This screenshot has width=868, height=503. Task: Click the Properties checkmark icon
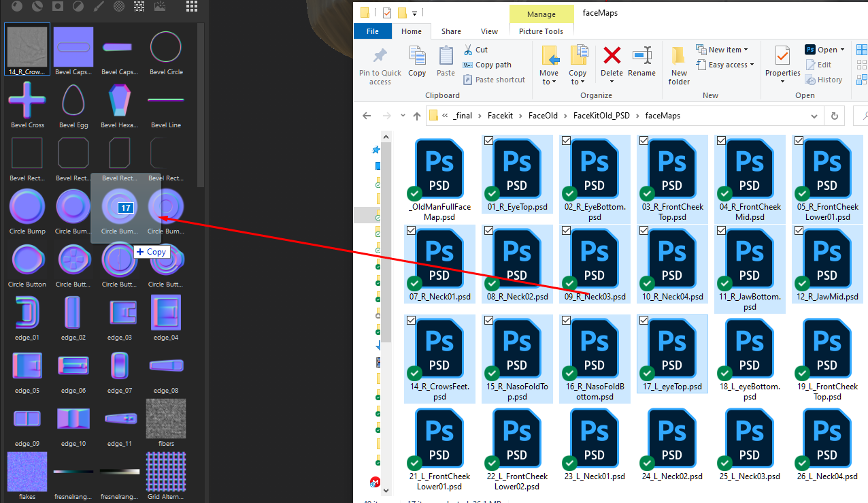tap(782, 55)
